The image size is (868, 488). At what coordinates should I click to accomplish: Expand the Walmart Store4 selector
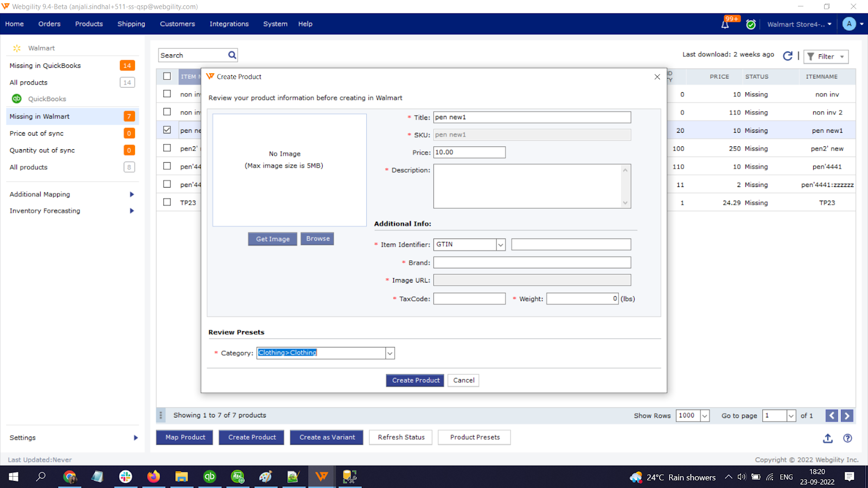pos(799,24)
